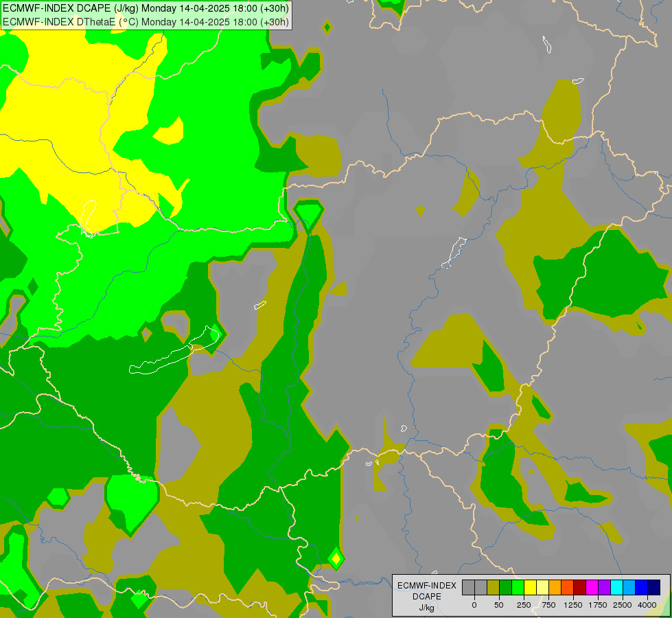The height and width of the screenshot is (618, 672).
Task: Click the J/kg unit label in legend
Action: tap(427, 608)
